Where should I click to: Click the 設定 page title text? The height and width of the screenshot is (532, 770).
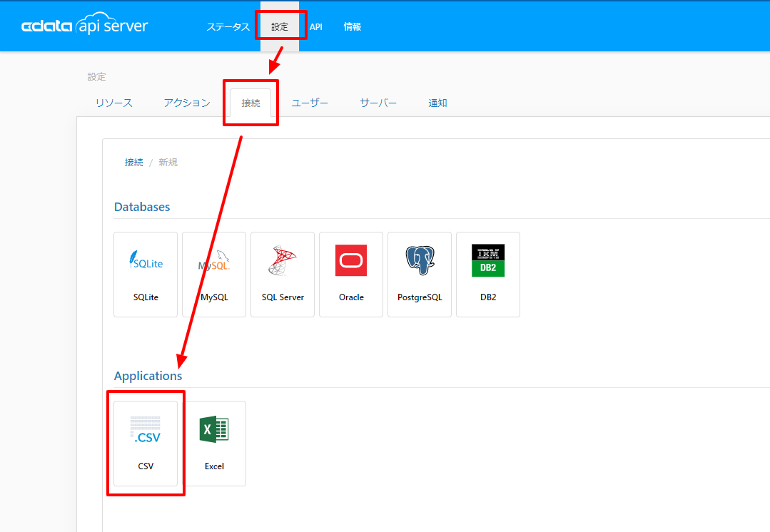(97, 76)
